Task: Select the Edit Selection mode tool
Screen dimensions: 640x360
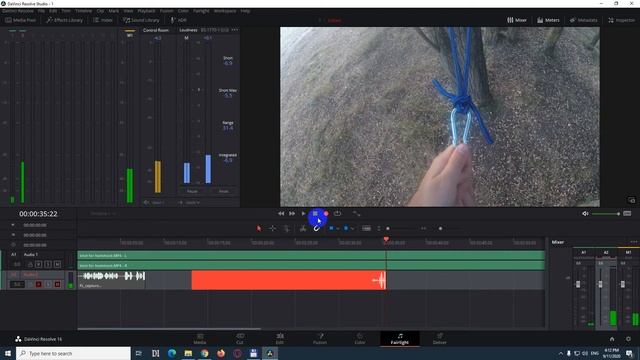Action: point(287,229)
